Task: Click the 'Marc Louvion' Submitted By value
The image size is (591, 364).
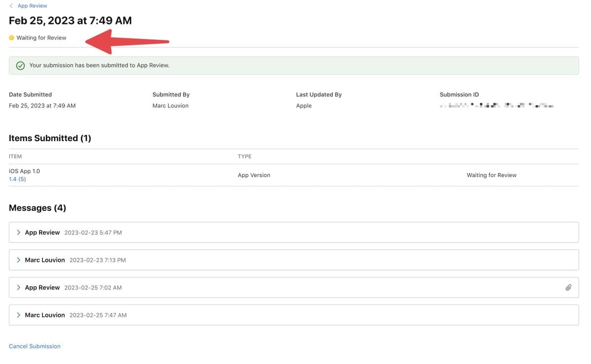Action: [170, 106]
